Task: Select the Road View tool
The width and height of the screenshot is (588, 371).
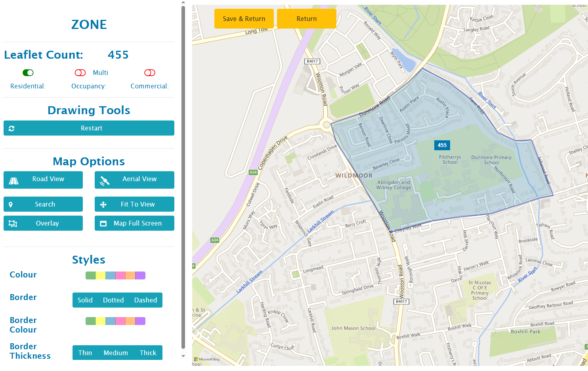Action: coord(43,180)
